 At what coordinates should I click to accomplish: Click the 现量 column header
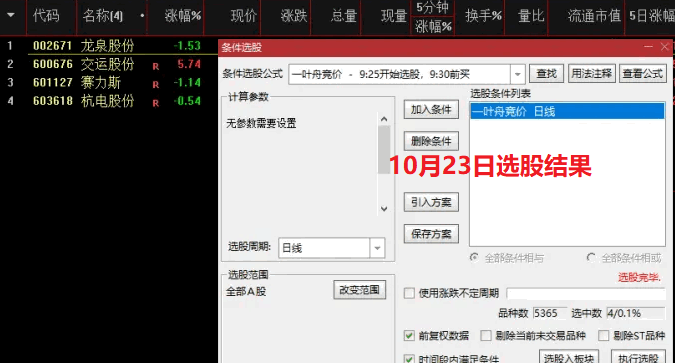(394, 16)
